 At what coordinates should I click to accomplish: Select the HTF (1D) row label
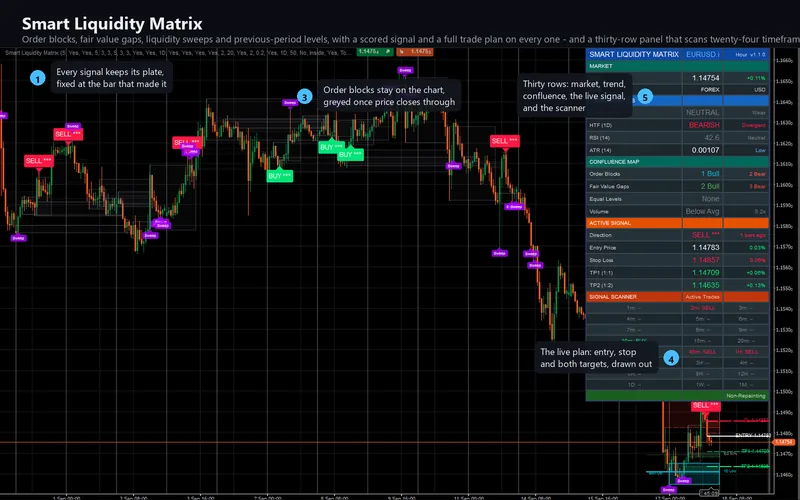(600, 125)
